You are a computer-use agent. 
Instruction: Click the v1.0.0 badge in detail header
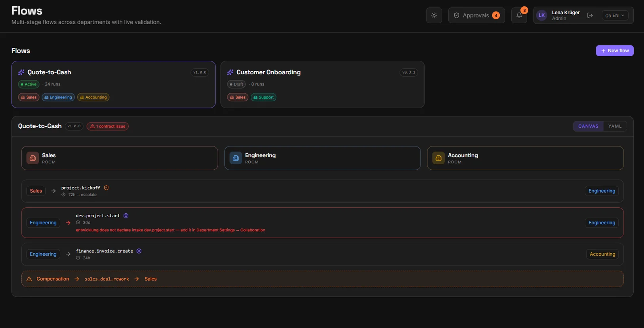pyautogui.click(x=74, y=126)
